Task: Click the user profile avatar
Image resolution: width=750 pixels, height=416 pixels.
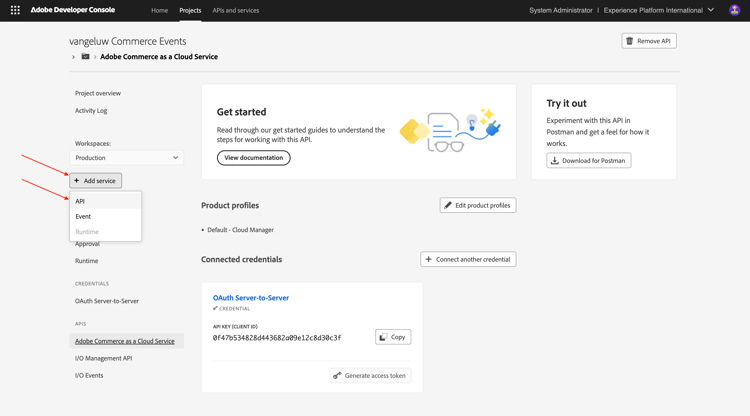Action: pyautogui.click(x=734, y=10)
